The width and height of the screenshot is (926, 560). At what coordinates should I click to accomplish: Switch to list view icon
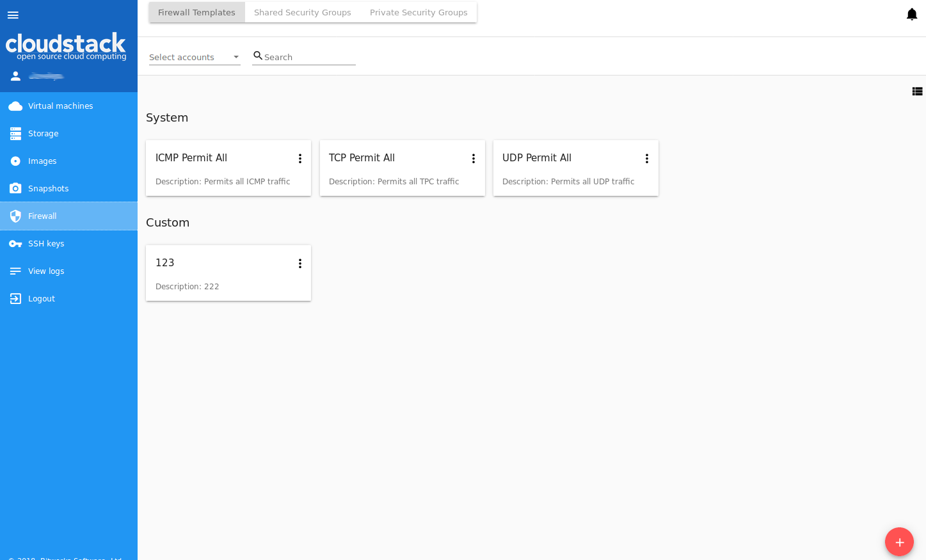pos(917,92)
